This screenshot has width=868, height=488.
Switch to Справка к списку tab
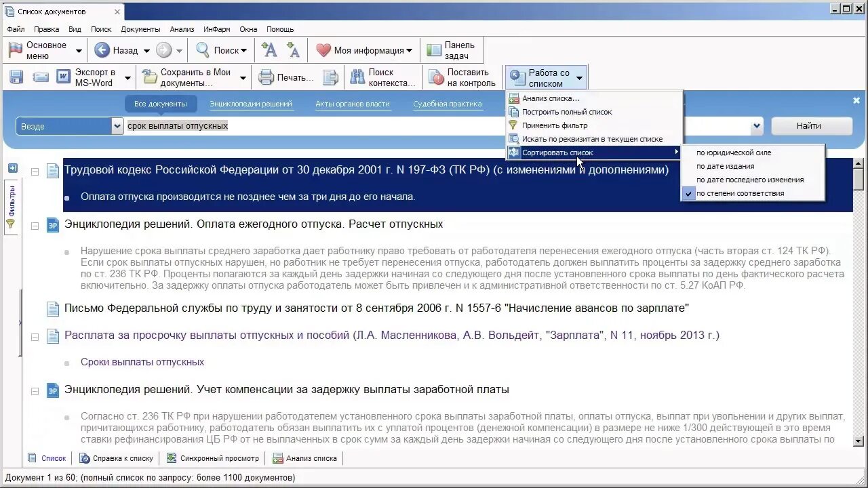click(116, 458)
